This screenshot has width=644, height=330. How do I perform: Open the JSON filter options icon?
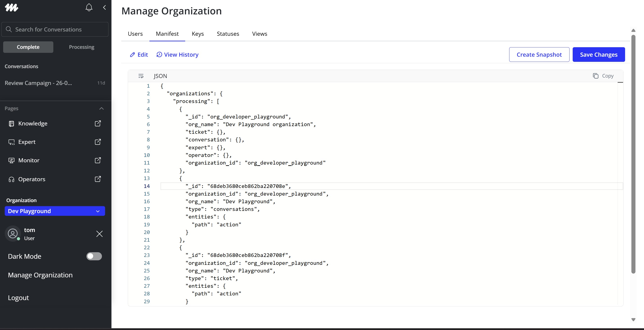pos(141,76)
